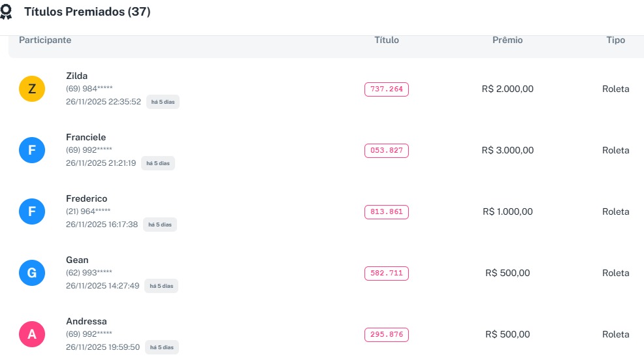This screenshot has width=644, height=359.
Task: Click the Títulos Premiados (37) heading
Action: 88,12
